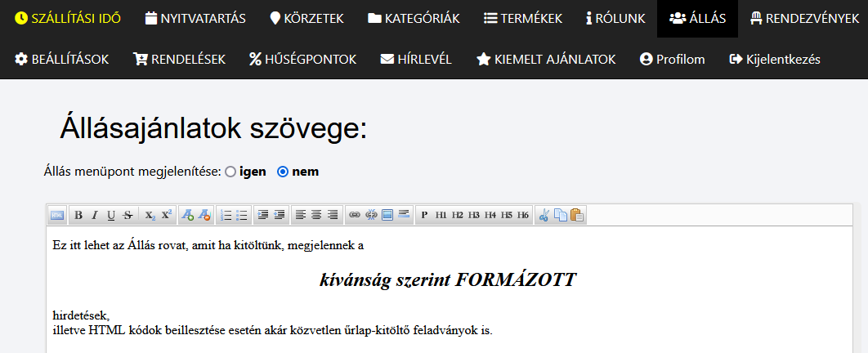
Task: Align text to the left
Action: click(x=301, y=215)
